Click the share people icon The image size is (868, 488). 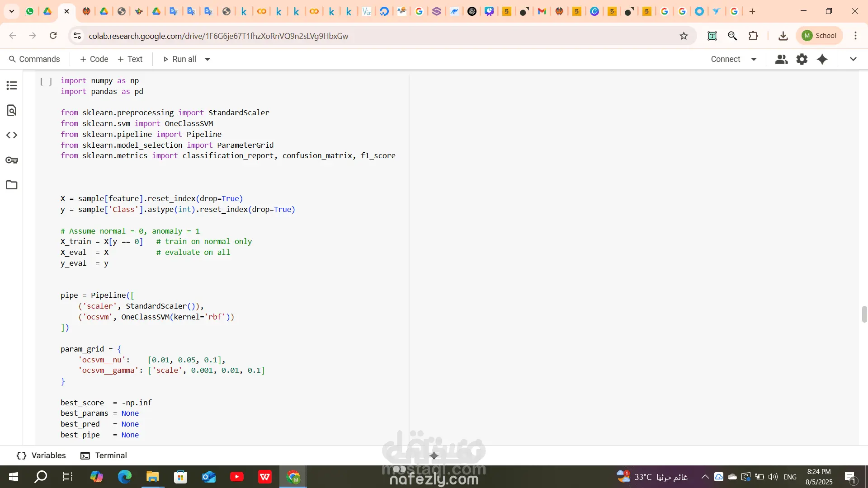781,59
